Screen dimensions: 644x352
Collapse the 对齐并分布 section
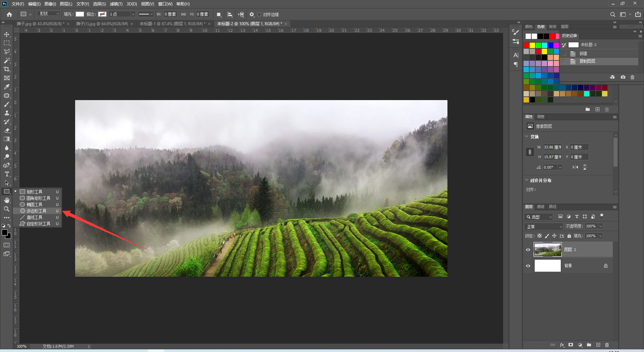527,180
